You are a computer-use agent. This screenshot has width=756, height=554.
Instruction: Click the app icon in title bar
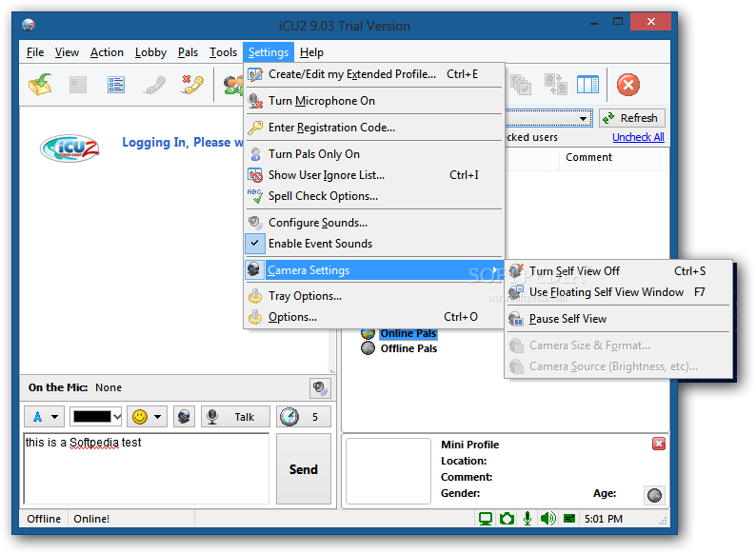click(29, 25)
